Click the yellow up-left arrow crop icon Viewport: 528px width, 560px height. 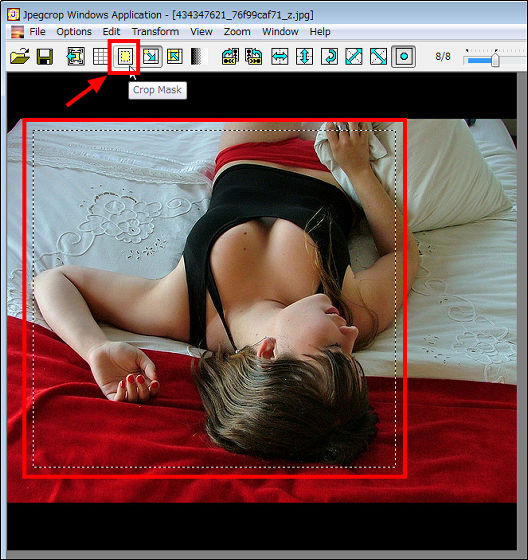[175, 56]
